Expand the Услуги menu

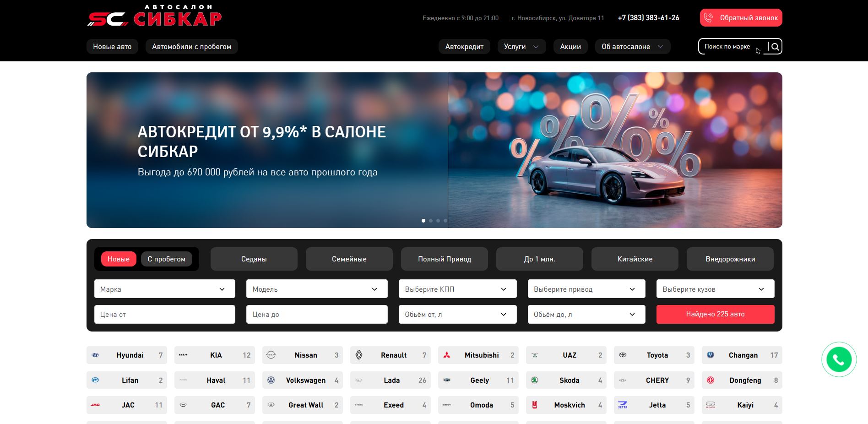pos(521,47)
